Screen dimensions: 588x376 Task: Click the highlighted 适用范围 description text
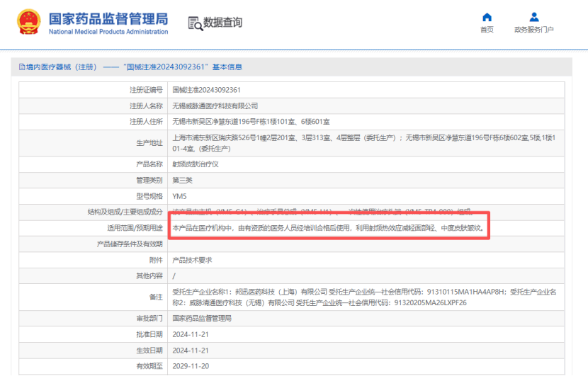pos(328,228)
